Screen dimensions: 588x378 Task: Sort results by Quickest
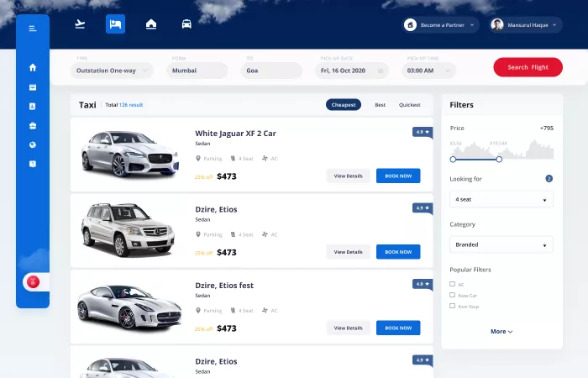[410, 105]
